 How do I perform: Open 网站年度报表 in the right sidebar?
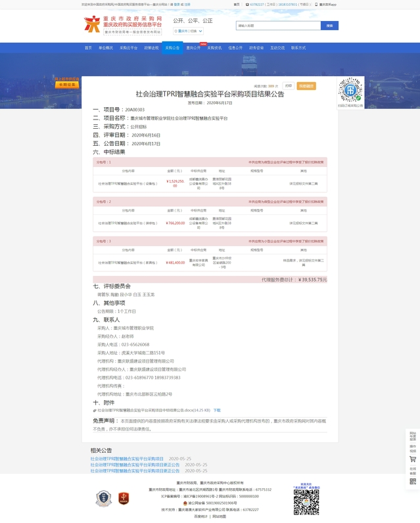click(x=413, y=436)
